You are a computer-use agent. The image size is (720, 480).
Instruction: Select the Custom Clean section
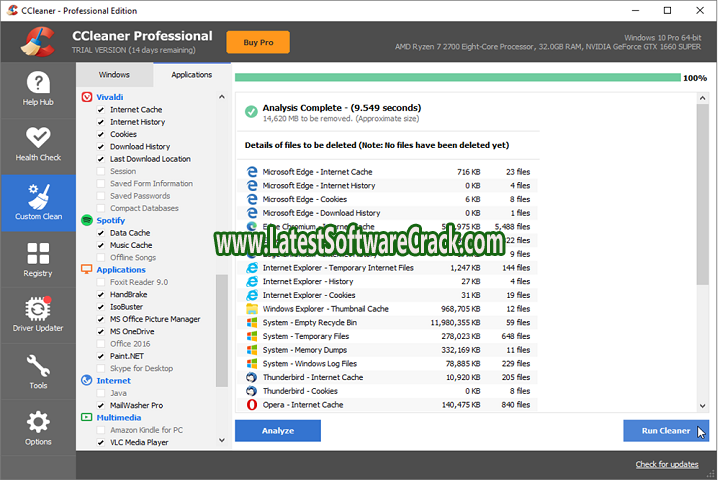[38, 203]
